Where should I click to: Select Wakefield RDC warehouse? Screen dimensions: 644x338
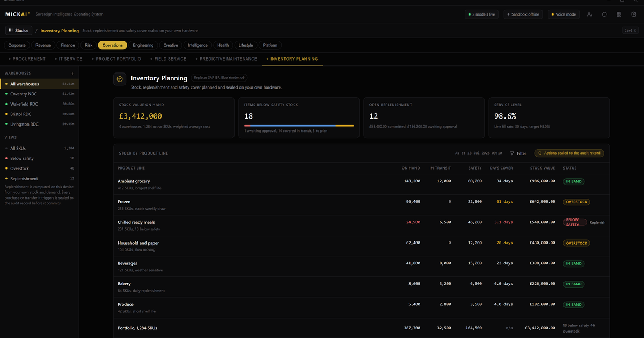(x=39, y=104)
